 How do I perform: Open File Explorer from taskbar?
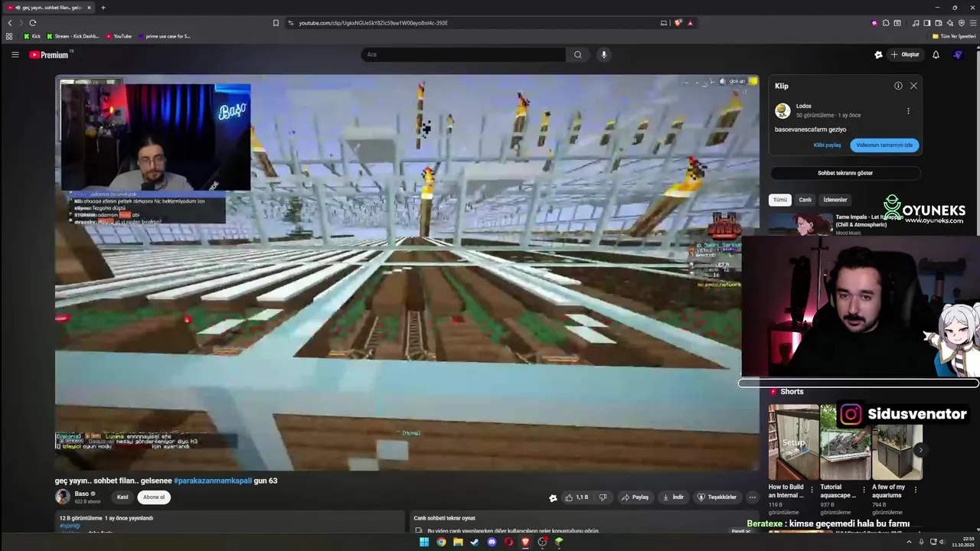click(x=458, y=542)
